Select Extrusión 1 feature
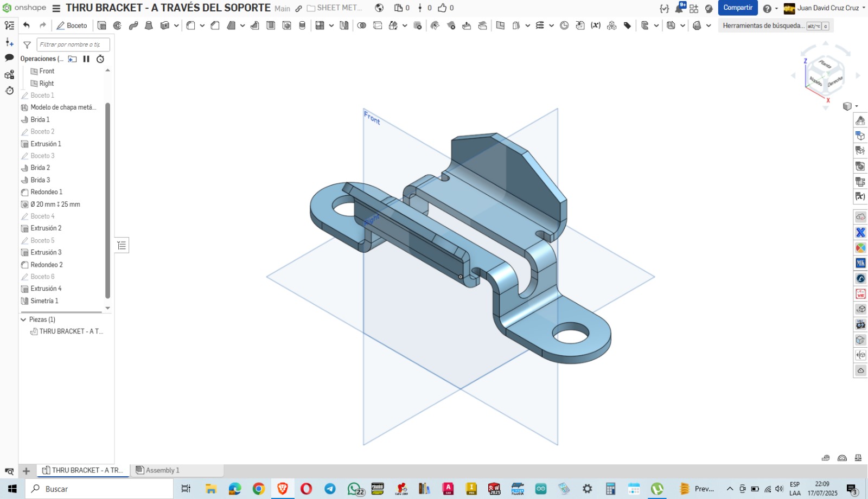The image size is (868, 499). coord(46,144)
